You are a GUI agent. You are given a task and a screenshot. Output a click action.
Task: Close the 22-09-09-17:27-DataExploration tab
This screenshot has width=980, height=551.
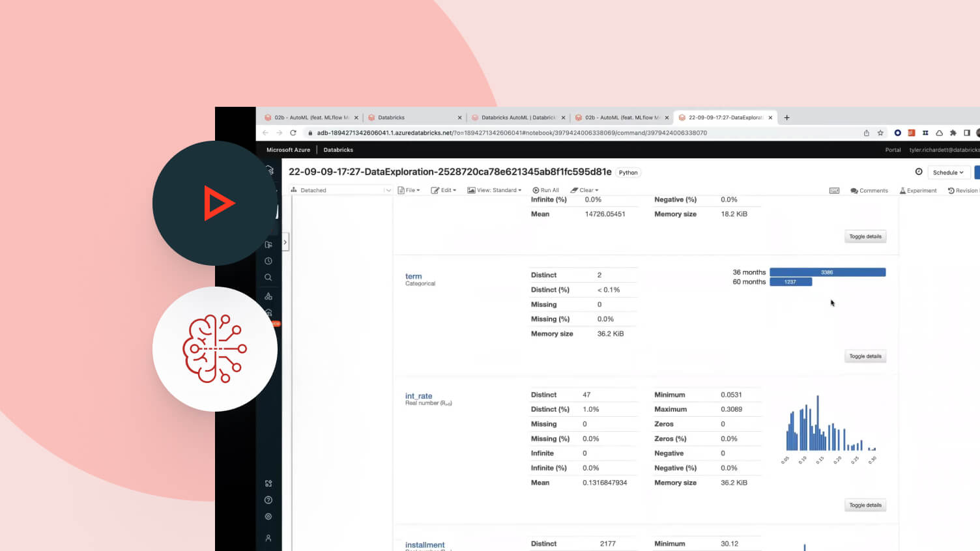[771, 118]
